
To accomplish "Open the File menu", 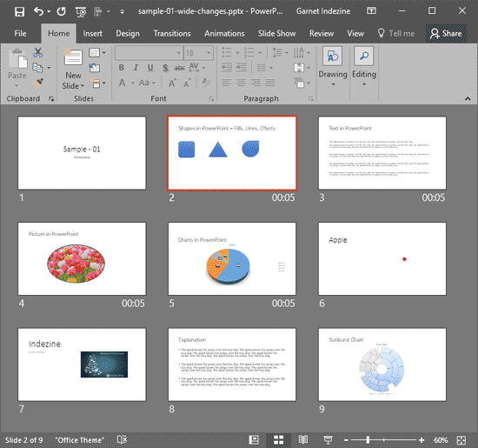I will (x=20, y=33).
